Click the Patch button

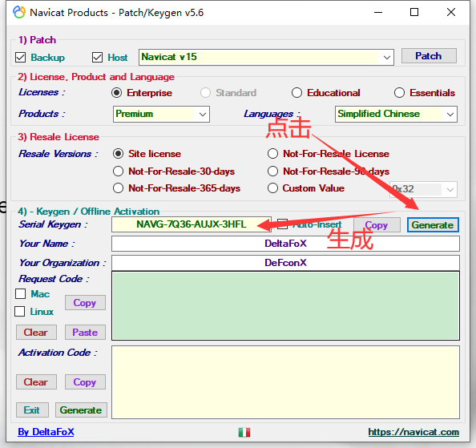pos(429,56)
